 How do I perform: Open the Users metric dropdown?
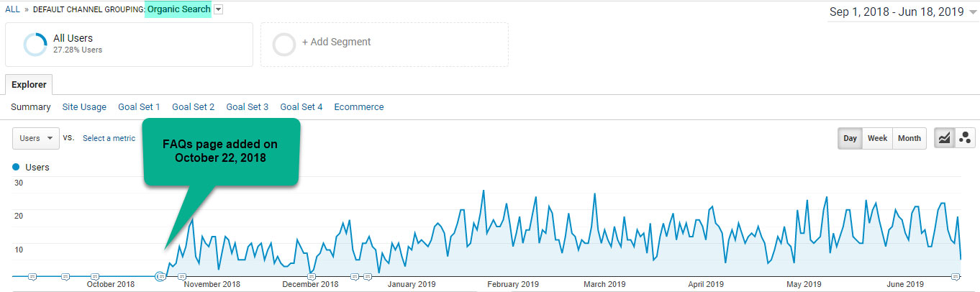(x=36, y=138)
